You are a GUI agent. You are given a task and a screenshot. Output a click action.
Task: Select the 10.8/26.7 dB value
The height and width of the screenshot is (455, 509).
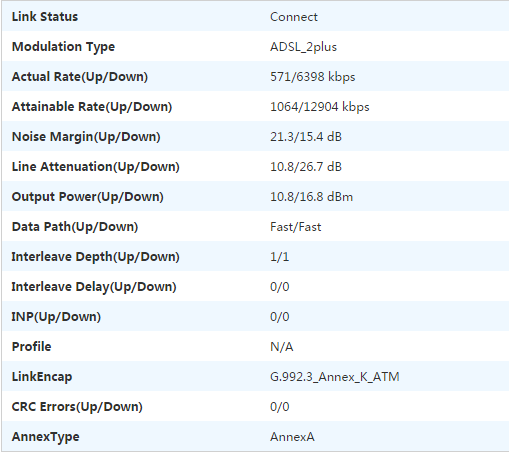(x=306, y=167)
